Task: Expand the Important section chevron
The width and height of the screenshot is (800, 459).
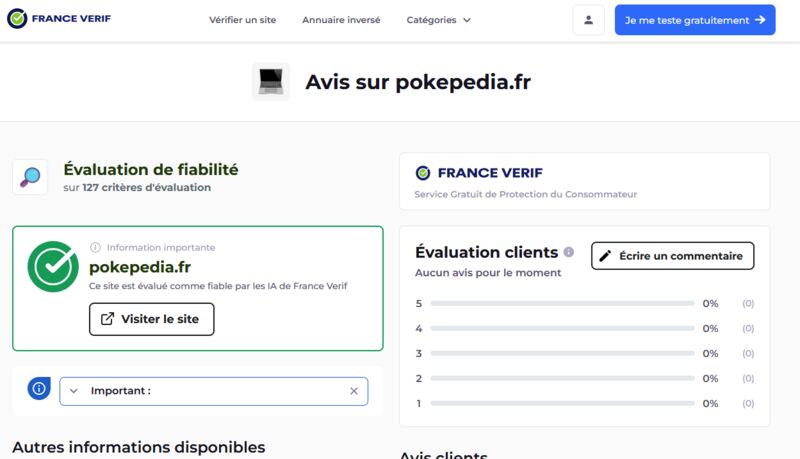Action: 73,391
